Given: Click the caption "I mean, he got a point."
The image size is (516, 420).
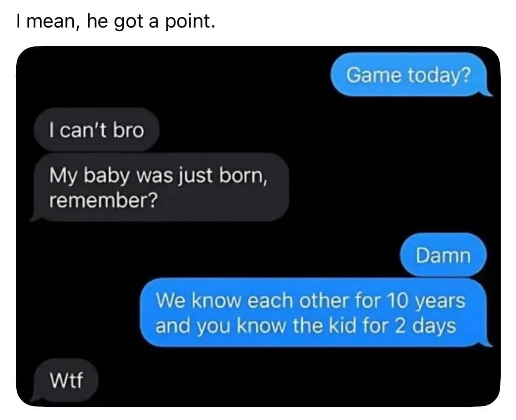Looking at the screenshot, I should [x=116, y=22].
